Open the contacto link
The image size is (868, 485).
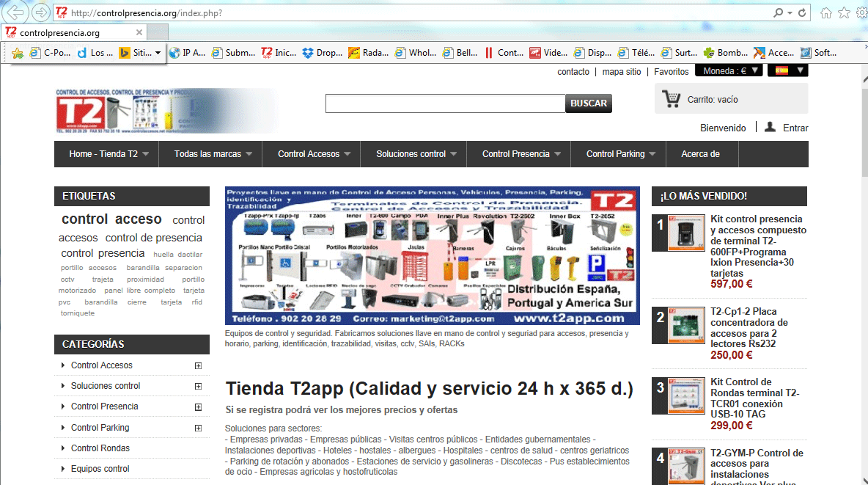(573, 71)
